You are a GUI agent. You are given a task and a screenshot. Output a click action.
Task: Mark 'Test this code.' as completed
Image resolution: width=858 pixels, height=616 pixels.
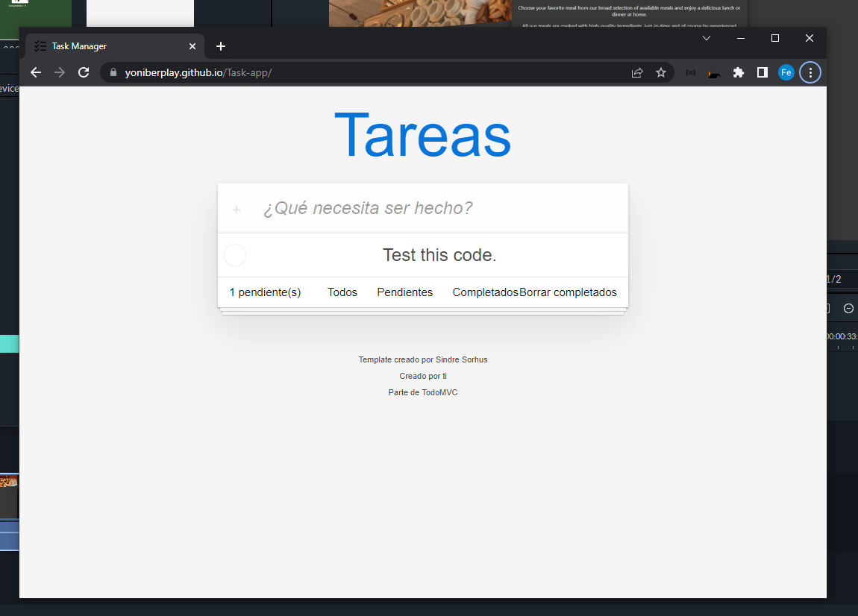pos(235,255)
